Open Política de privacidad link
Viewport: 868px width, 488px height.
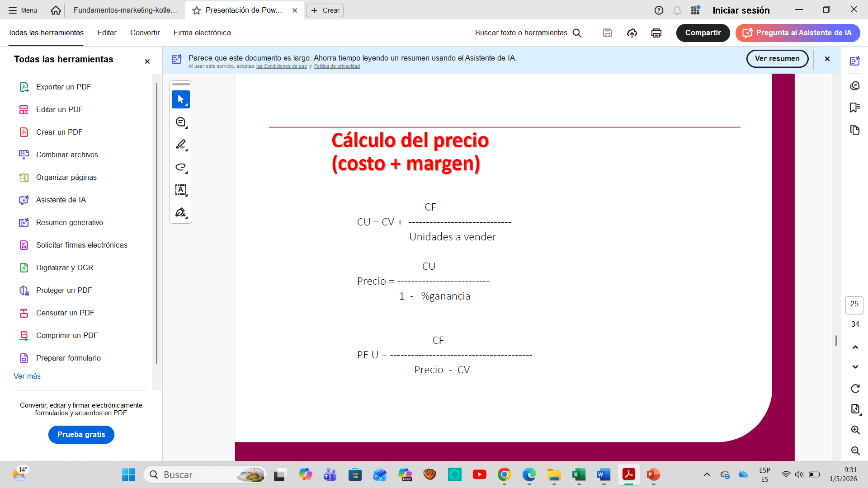(x=337, y=66)
